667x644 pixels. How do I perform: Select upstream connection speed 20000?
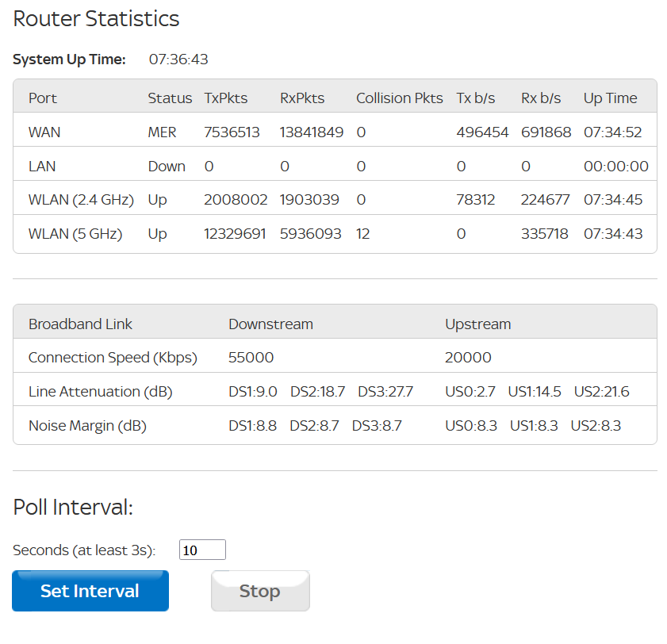[468, 358]
